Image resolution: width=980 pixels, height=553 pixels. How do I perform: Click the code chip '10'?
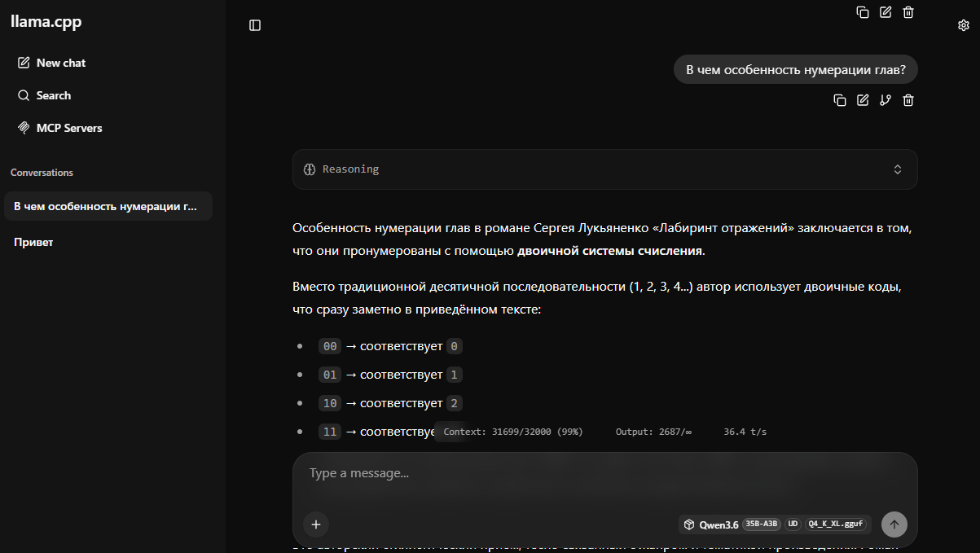(x=330, y=403)
